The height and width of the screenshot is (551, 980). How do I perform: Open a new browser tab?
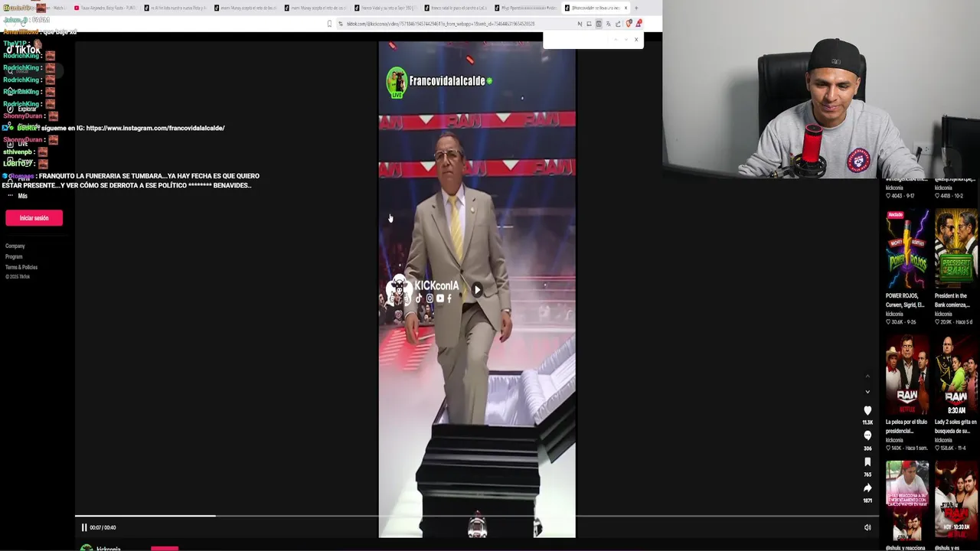[635, 8]
